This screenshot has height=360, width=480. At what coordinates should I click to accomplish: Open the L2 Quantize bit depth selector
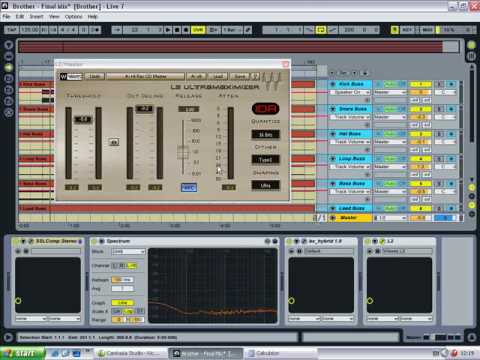265,135
